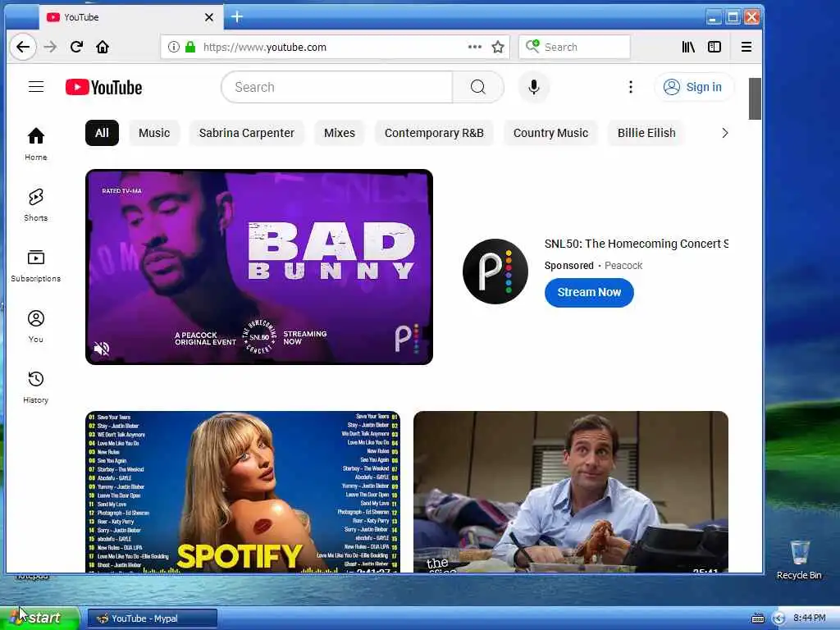Show more chips with right chevron
The image size is (840, 630).
[725, 133]
